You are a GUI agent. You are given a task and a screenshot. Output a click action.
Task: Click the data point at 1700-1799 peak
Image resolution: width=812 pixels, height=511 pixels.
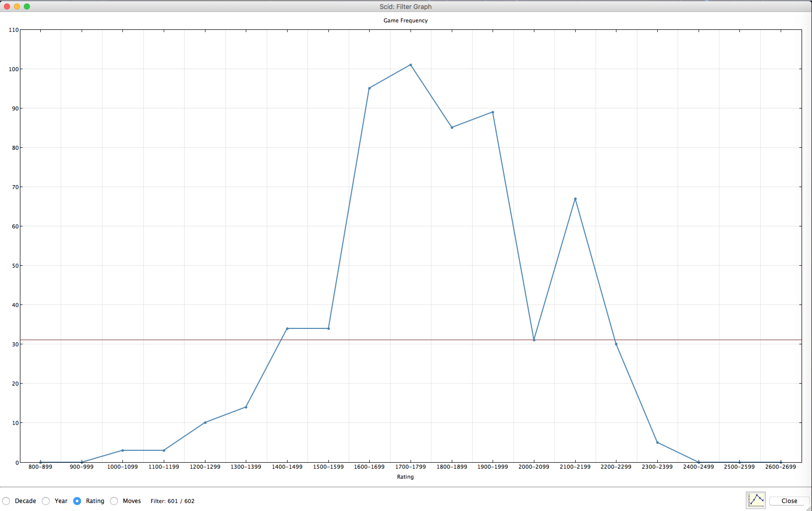410,65
